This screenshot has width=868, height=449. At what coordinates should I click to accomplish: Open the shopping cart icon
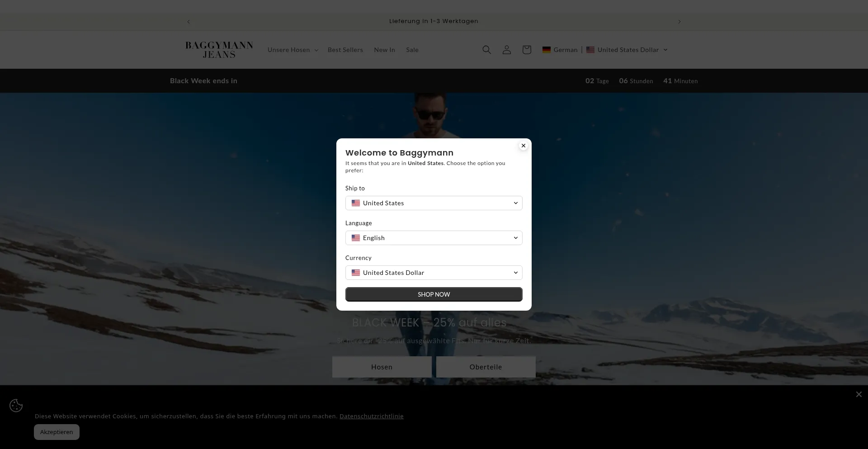point(526,50)
